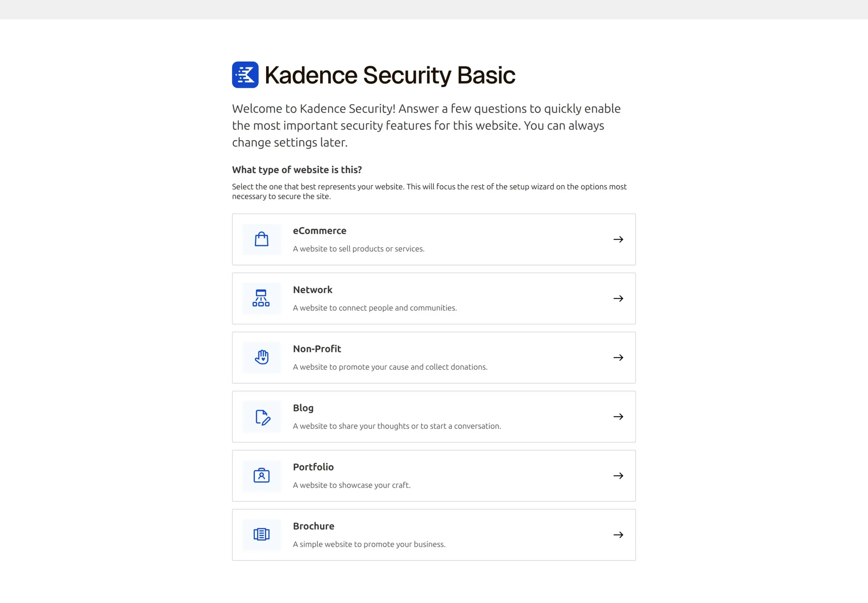Click the arrow on Blog card
Image resolution: width=868 pixels, height=603 pixels.
click(618, 417)
